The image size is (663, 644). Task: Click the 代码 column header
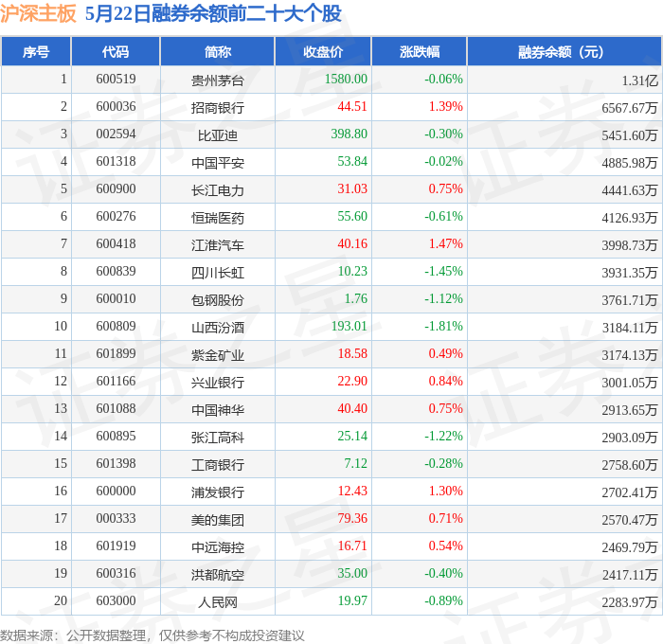pyautogui.click(x=116, y=51)
